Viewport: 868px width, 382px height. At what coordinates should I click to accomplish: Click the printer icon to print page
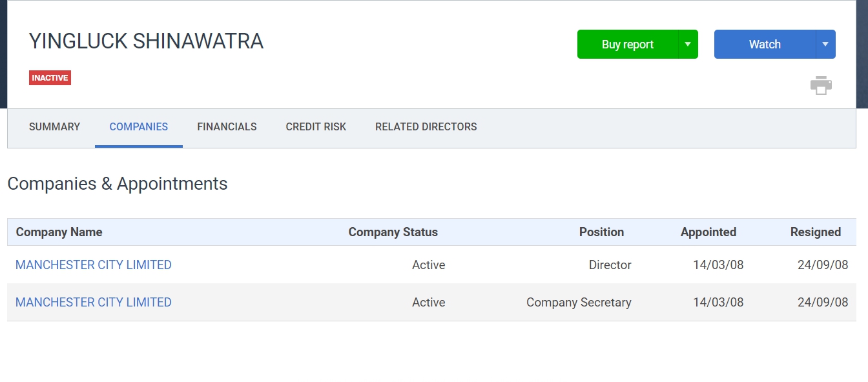coord(821,85)
